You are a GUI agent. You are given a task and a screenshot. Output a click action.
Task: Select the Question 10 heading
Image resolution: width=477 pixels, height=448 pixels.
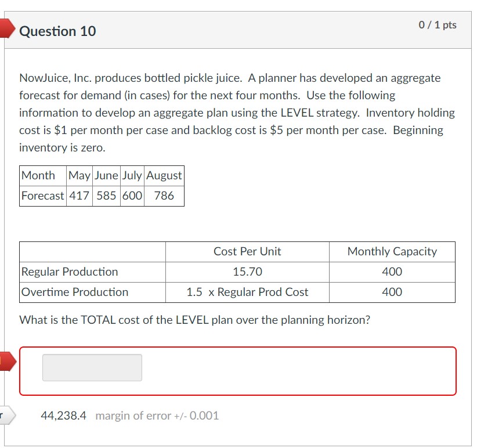pyautogui.click(x=57, y=31)
